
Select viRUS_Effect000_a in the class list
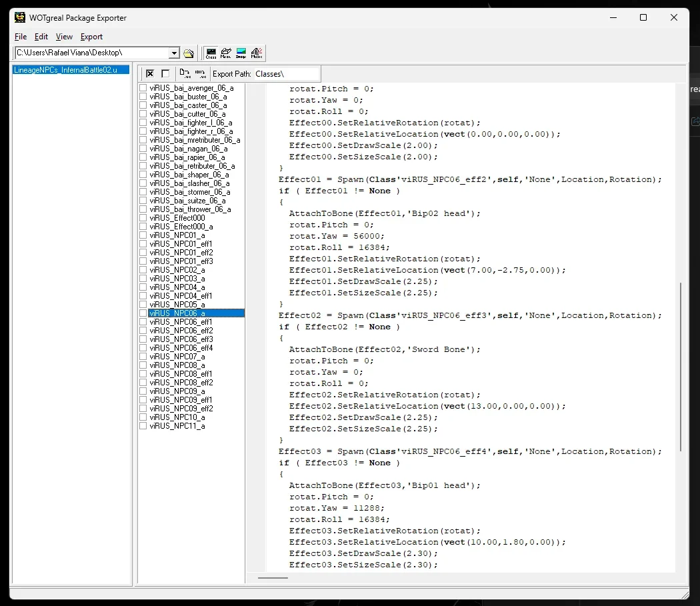(181, 227)
